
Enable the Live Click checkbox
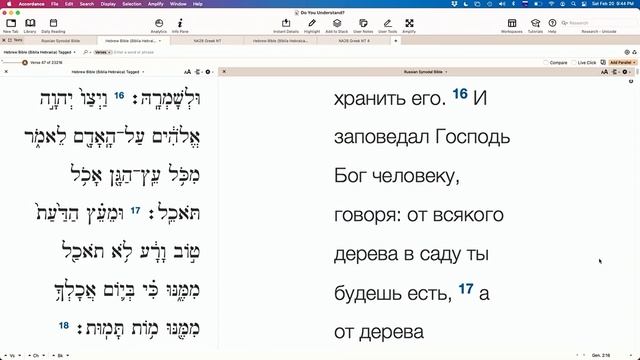(573, 62)
